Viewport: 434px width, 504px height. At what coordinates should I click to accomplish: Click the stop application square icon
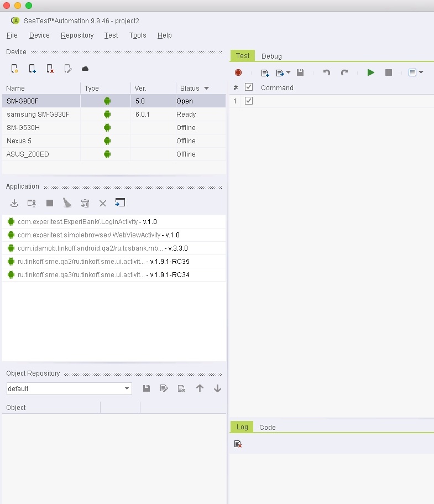[49, 203]
